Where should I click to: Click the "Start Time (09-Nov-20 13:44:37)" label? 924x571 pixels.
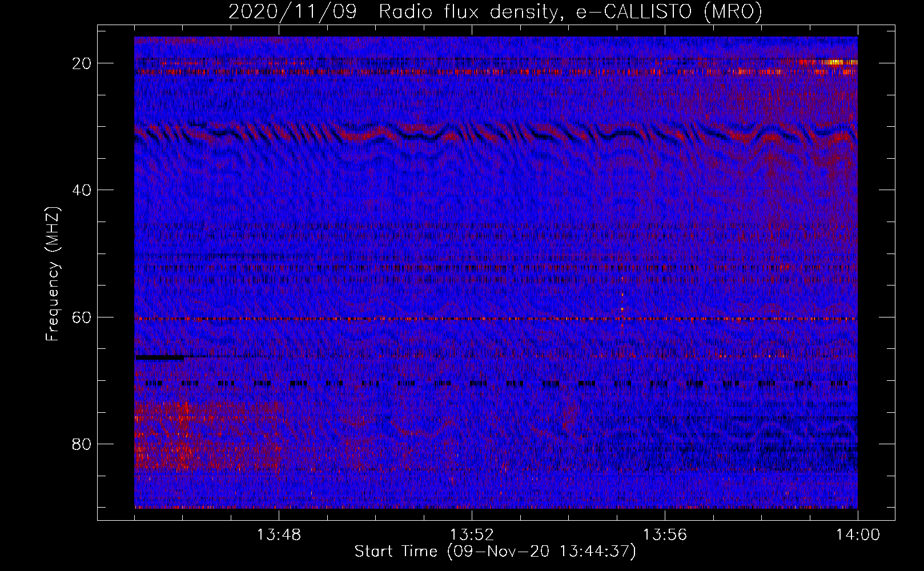tap(495, 552)
